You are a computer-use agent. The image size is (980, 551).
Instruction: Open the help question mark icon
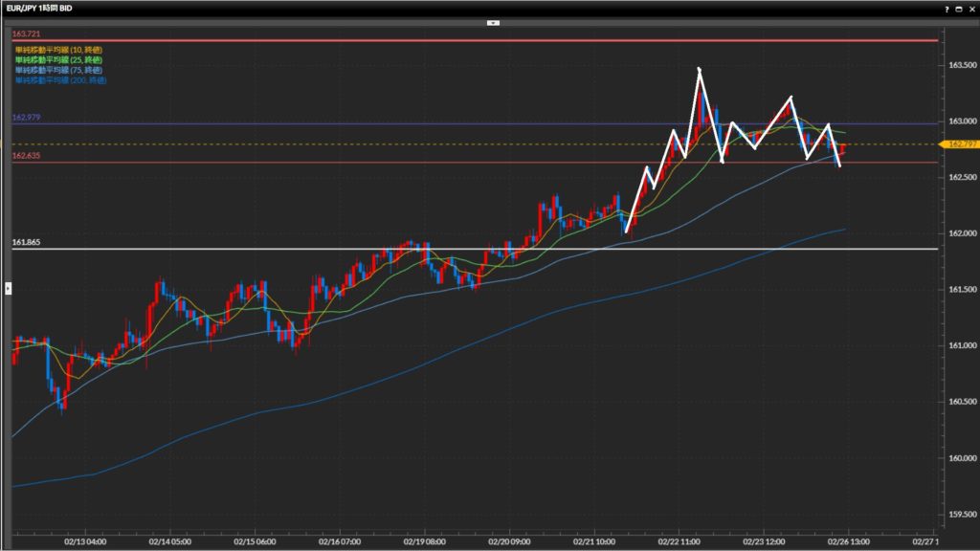[x=947, y=8]
